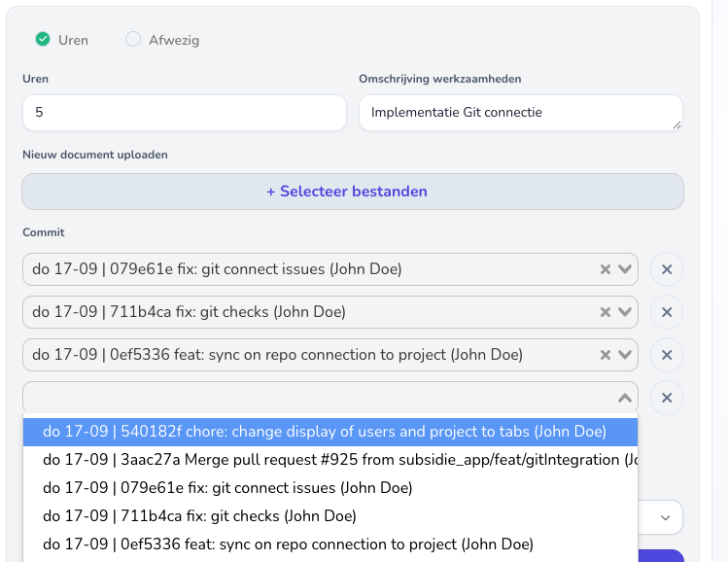The image size is (728, 562).
Task: Edit the Omschrijving werkzaamheden text area
Action: click(520, 113)
